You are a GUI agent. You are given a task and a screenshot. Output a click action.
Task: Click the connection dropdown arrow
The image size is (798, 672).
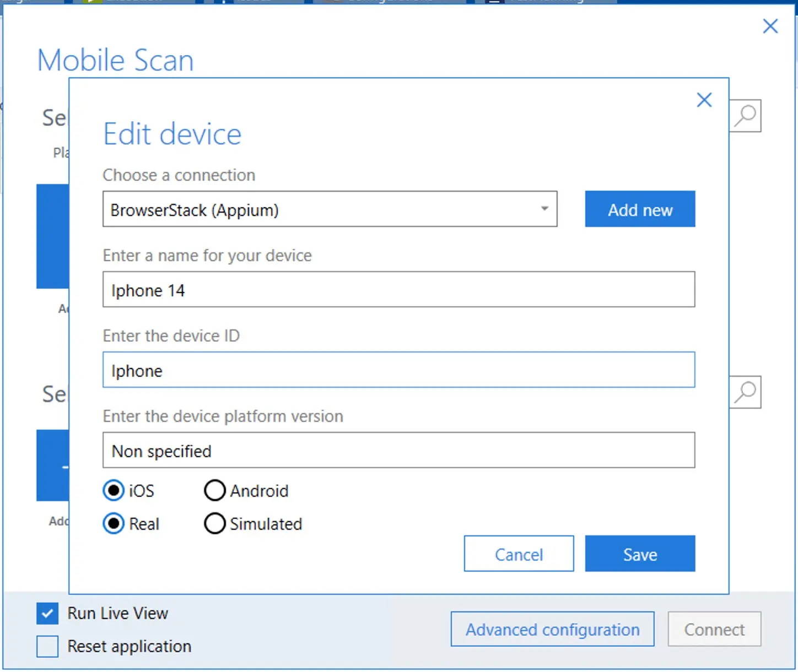[x=544, y=209]
